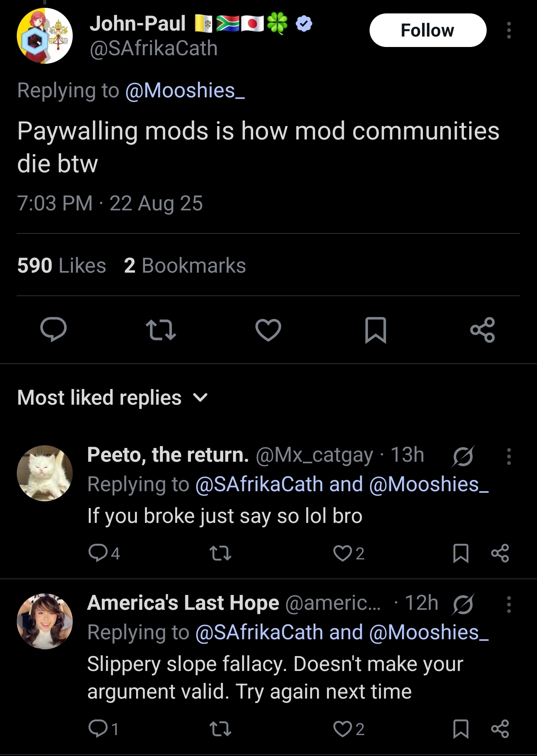This screenshot has width=537, height=756.
Task: Share John-Paul's main tweet
Action: click(x=483, y=330)
